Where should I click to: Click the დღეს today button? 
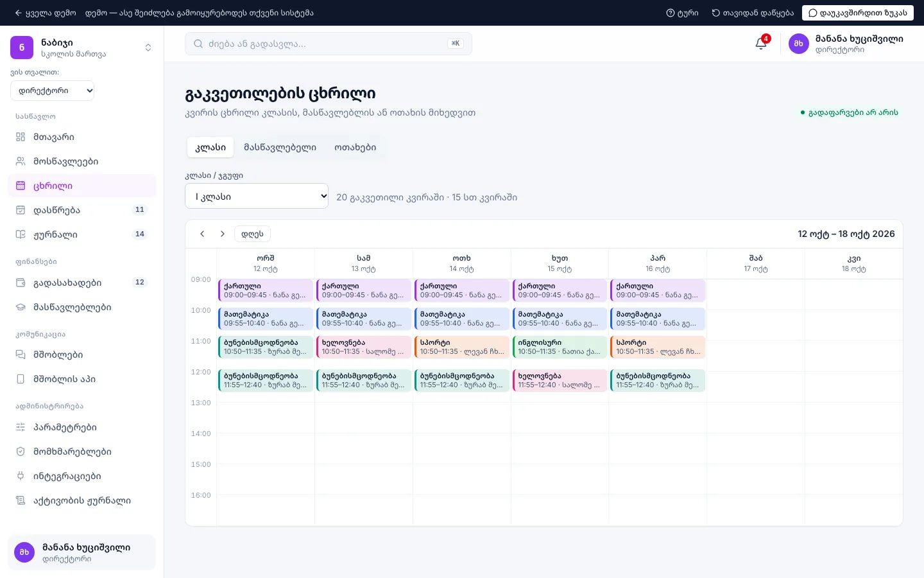[252, 234]
